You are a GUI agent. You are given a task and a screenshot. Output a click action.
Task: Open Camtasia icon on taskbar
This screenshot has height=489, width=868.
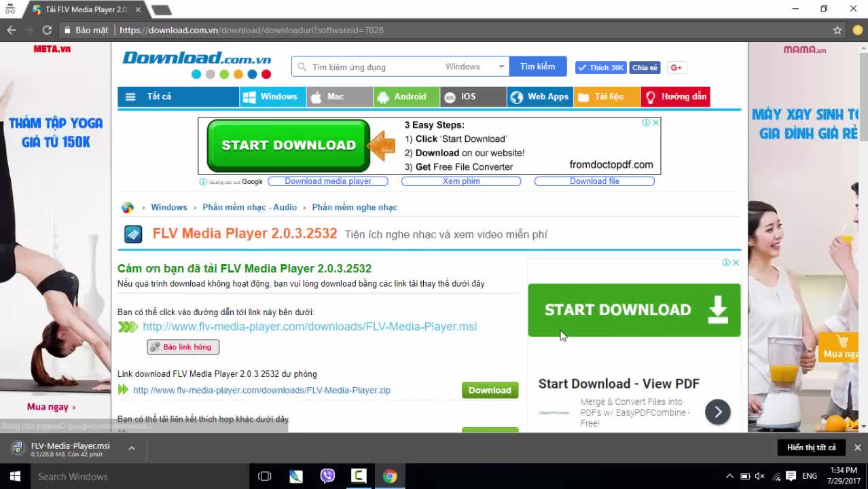pyautogui.click(x=359, y=476)
